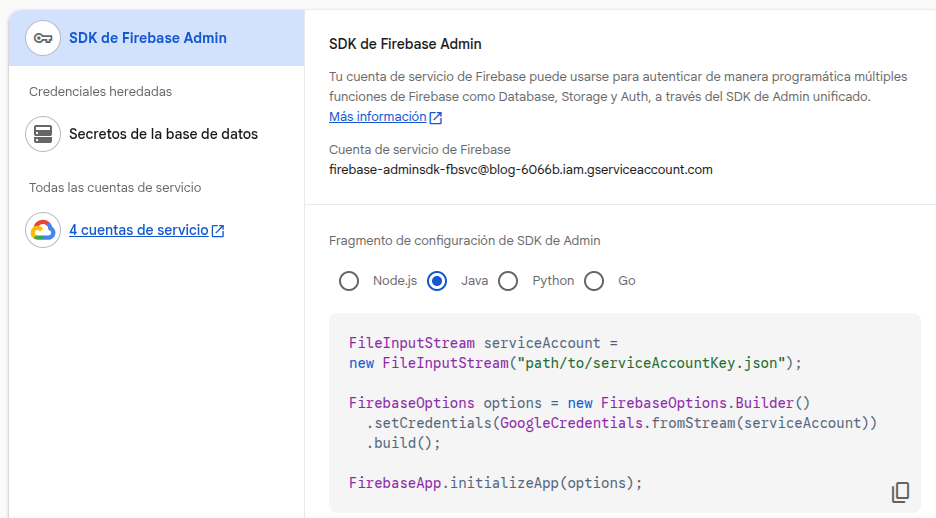Click the Credenciales heredadas label
The width and height of the screenshot is (936, 518).
pos(100,91)
